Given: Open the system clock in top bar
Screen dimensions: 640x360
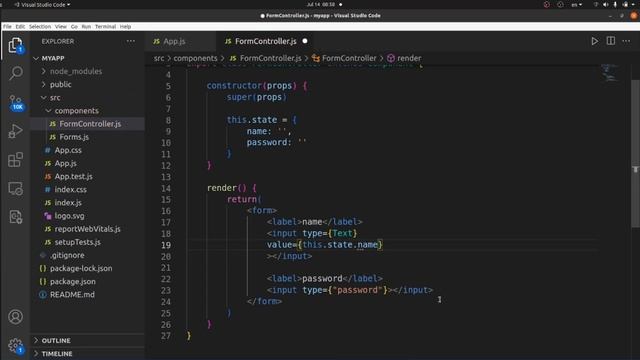Looking at the screenshot, I should coord(320,4).
